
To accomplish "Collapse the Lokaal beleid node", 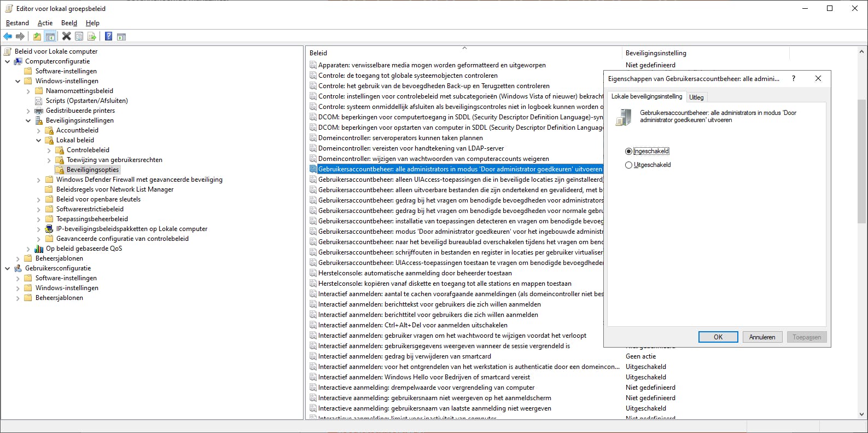I will coord(39,140).
